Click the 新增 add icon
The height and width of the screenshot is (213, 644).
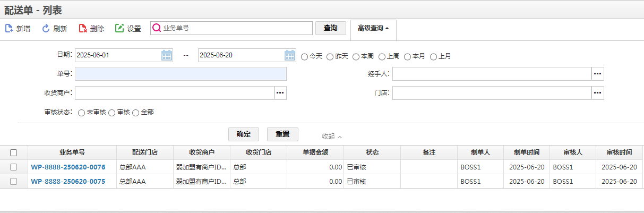8,28
